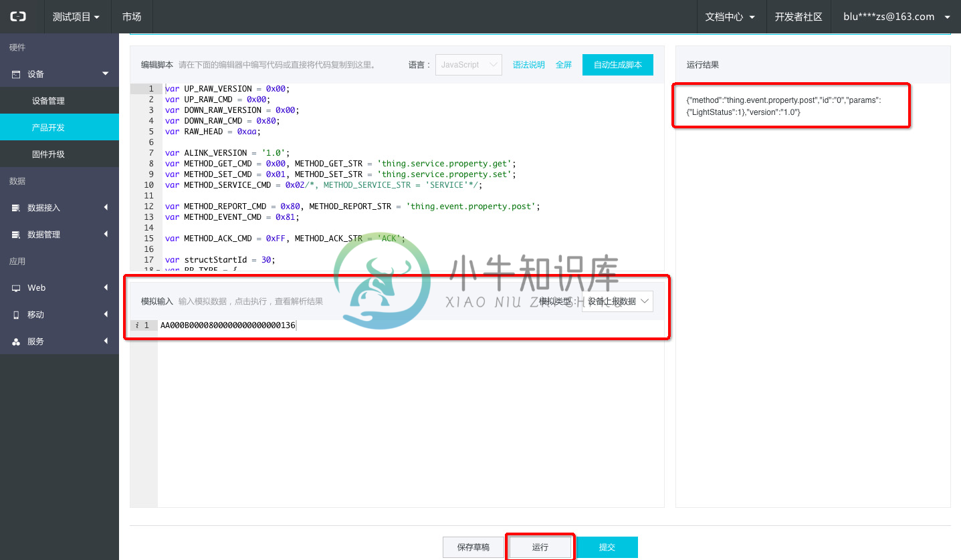Viewport: 961px width, 560px height.
Task: Open the 语法说明 link
Action: [529, 65]
